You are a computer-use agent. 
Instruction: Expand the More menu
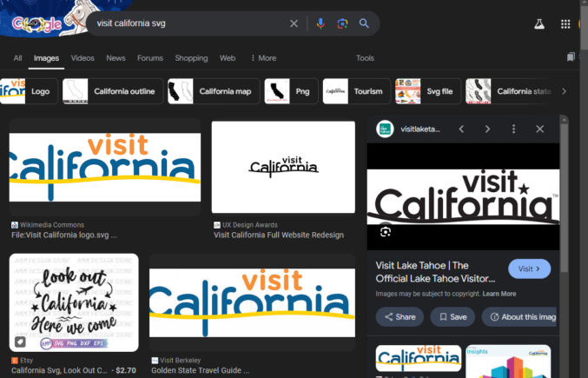coord(264,58)
